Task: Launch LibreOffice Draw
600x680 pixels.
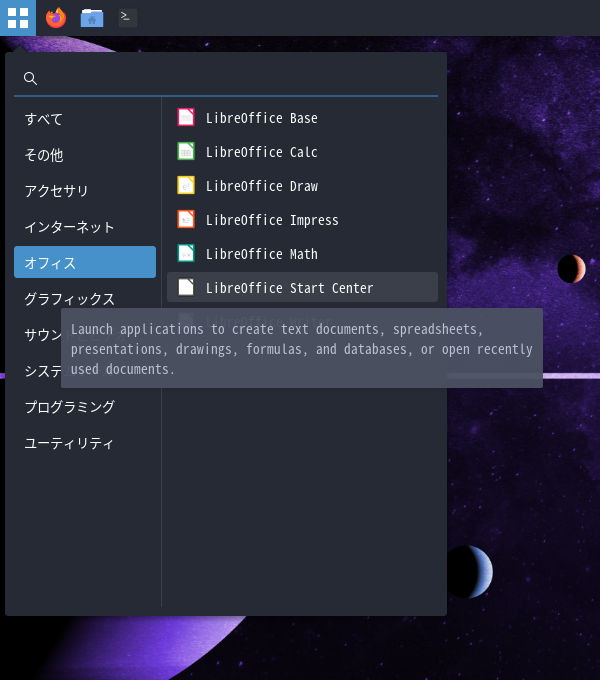Action: (x=302, y=185)
